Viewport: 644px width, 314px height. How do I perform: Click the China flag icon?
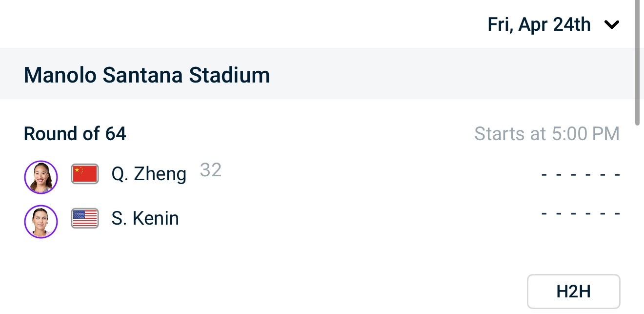[85, 174]
